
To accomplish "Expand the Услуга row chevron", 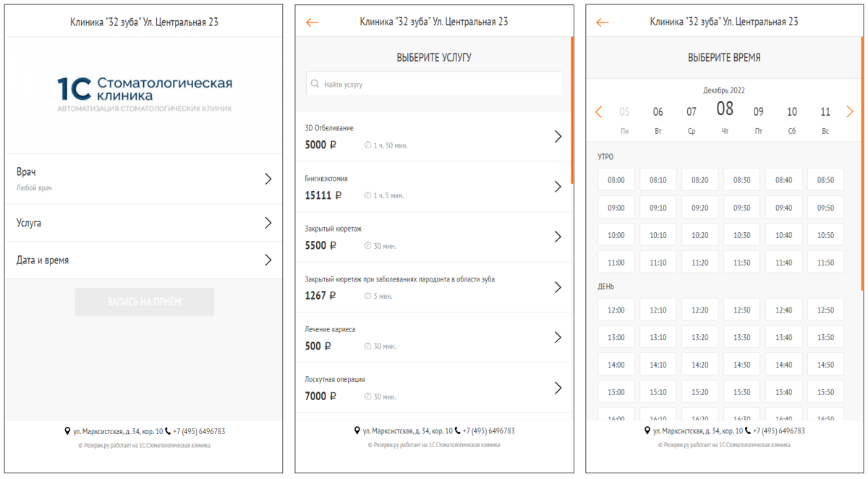I will [268, 223].
